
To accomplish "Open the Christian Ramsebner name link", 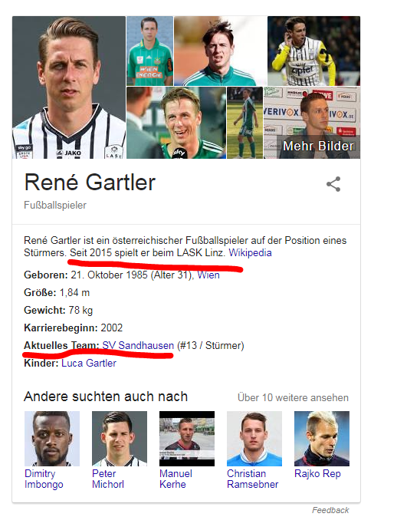I will [x=253, y=479].
